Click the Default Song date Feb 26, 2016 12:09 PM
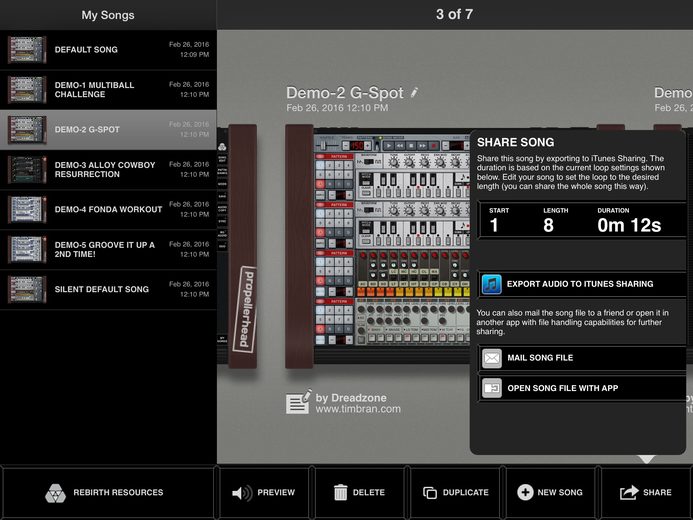The width and height of the screenshot is (693, 520). [189, 49]
